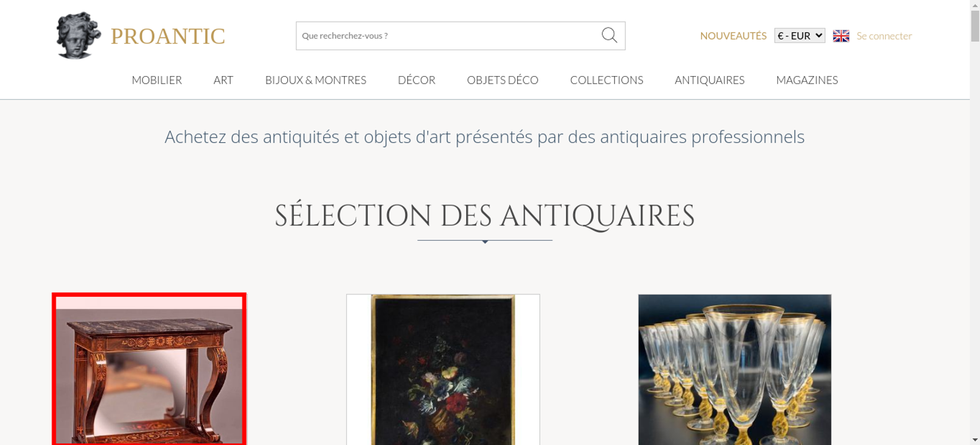Open the COLLECTIONS menu
This screenshot has width=980, height=445.
pos(607,80)
